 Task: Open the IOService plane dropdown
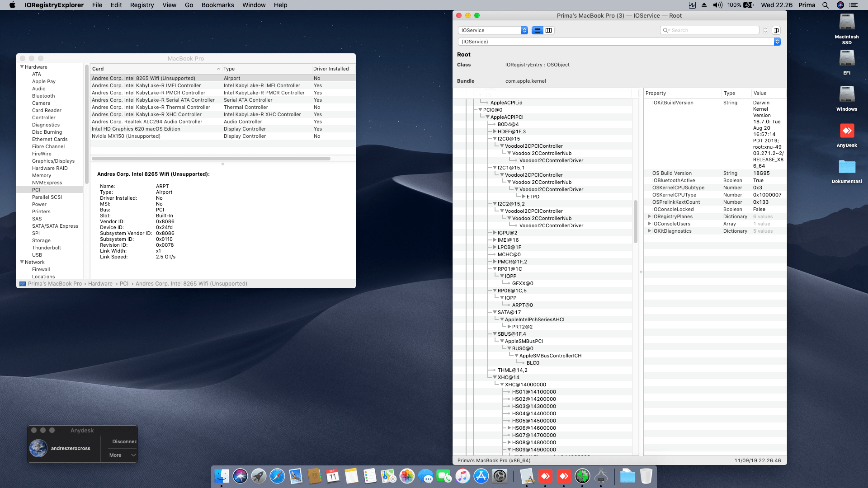pyautogui.click(x=493, y=30)
